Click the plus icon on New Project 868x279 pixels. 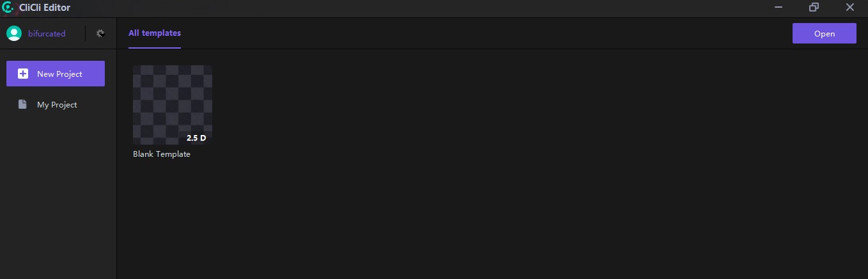(23, 74)
